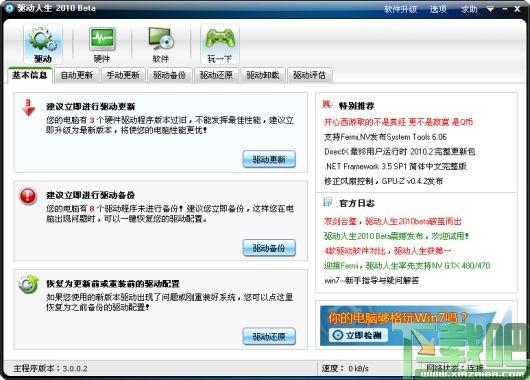530x380 pixels.
Task: Click the green restore arrows icon
Action: pos(28,284)
